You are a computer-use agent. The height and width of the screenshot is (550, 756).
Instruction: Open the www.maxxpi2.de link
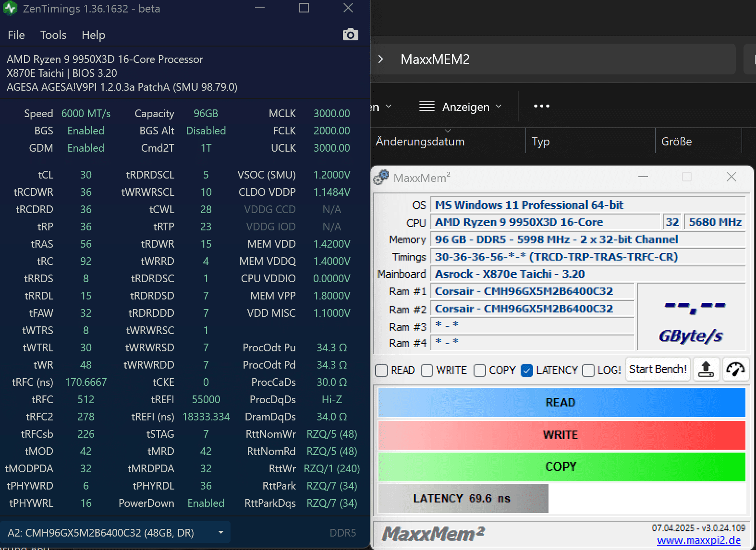tap(698, 540)
